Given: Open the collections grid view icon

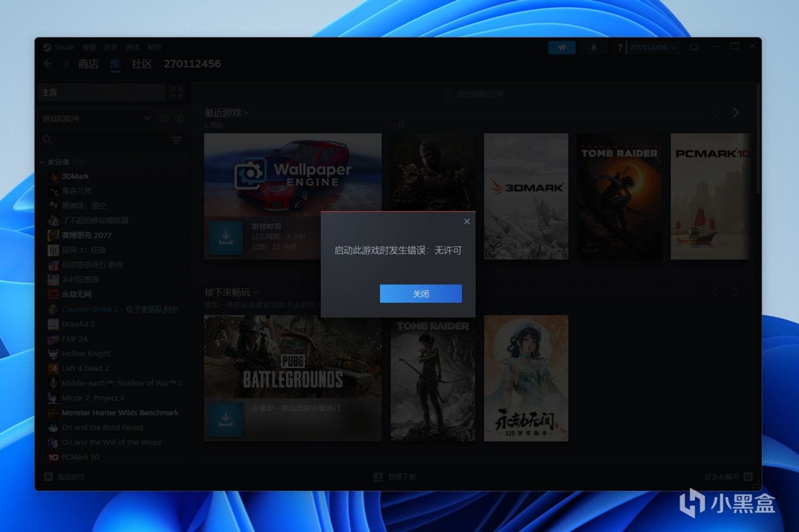Looking at the screenshot, I should (x=177, y=92).
